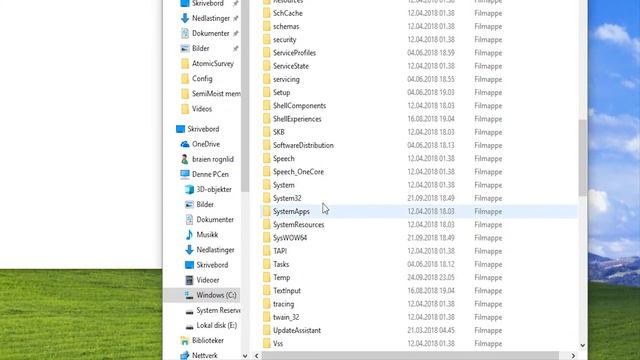Open the Nedlastinger icon under Denne PCen
Image resolution: width=640 pixels, height=360 pixels.
click(x=189, y=250)
